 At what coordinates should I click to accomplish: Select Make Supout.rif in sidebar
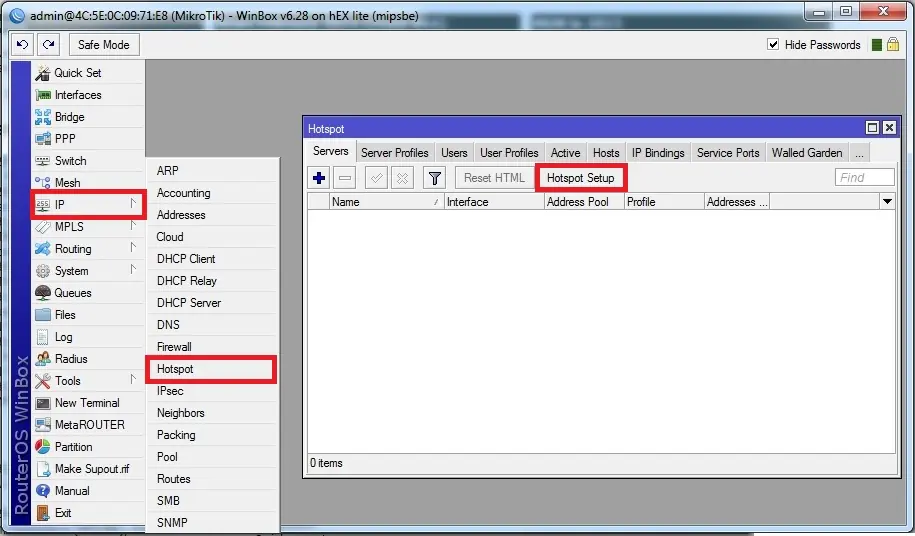[x=88, y=469]
